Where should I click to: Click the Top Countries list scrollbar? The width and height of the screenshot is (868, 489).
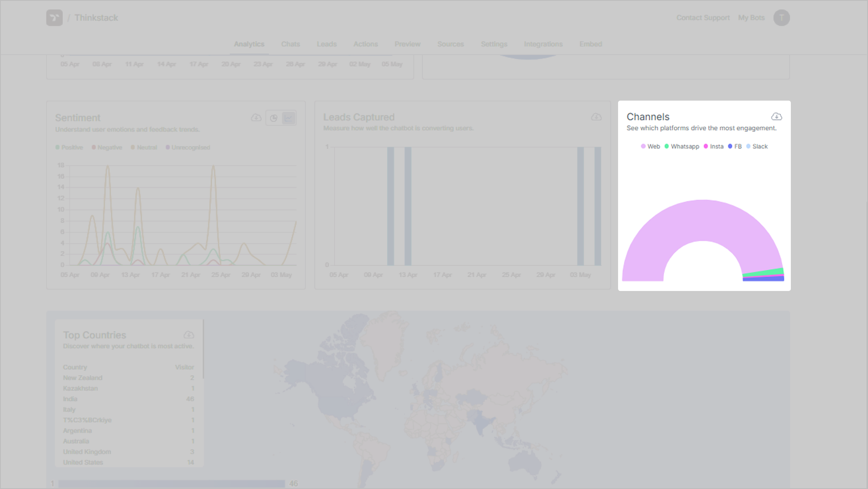click(203, 349)
